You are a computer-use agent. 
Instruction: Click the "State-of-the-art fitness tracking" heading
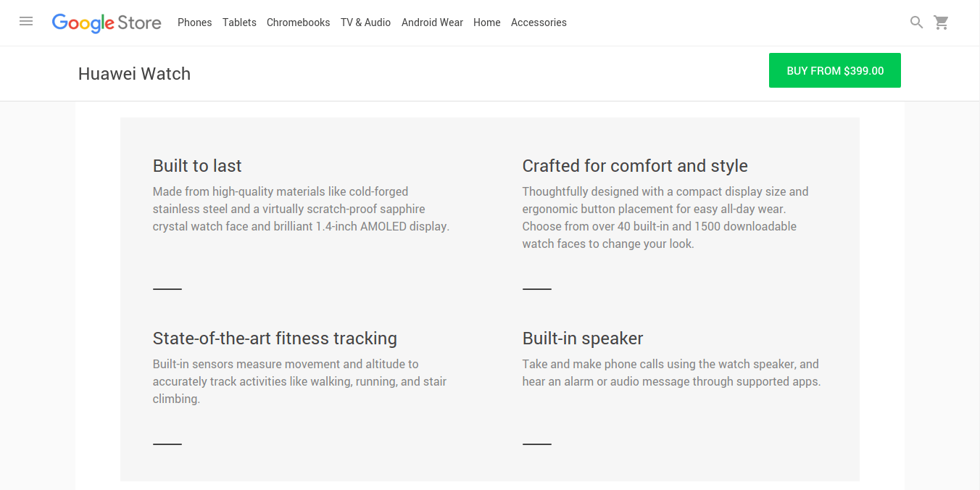coord(275,339)
